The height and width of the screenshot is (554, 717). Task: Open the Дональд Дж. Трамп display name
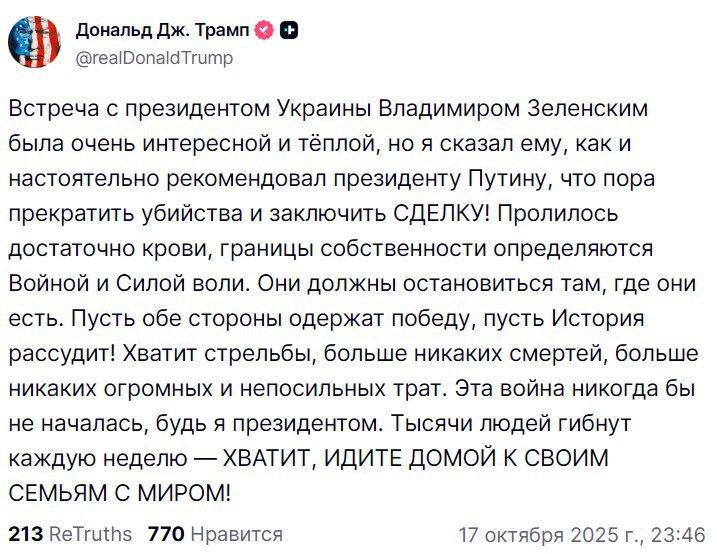coord(163,32)
